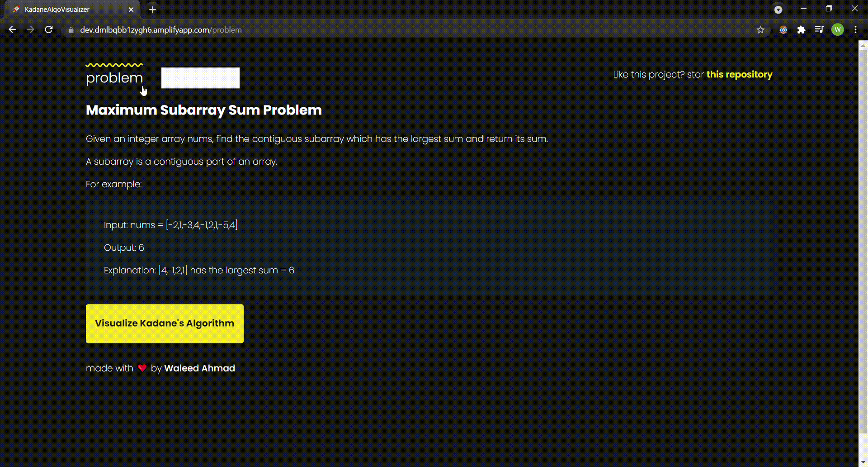Screen dimensions: 868x467
Task: Click the Explanation line in example
Action: coord(199,270)
